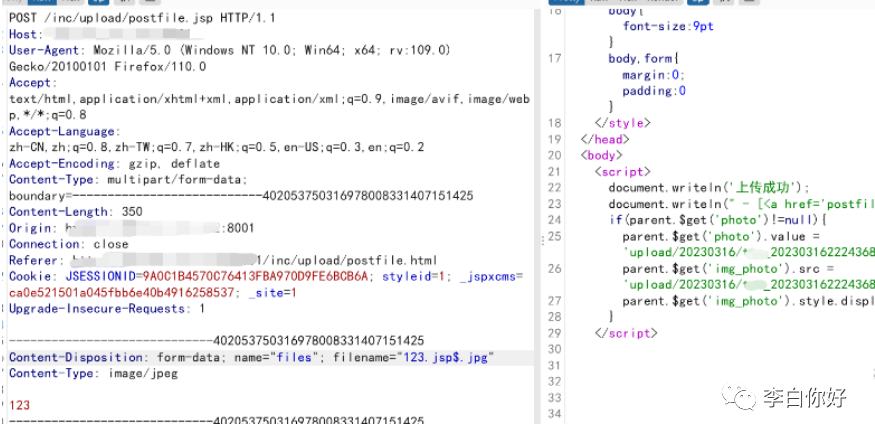Click the POST /inc/upload/postfile.jsp request line
This screenshot has width=875, height=436.
click(x=142, y=18)
